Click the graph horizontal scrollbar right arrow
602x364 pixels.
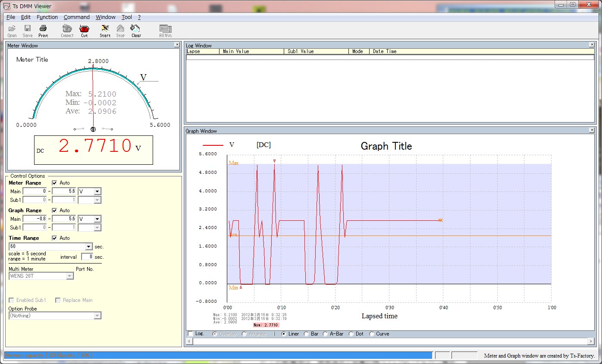click(x=591, y=341)
